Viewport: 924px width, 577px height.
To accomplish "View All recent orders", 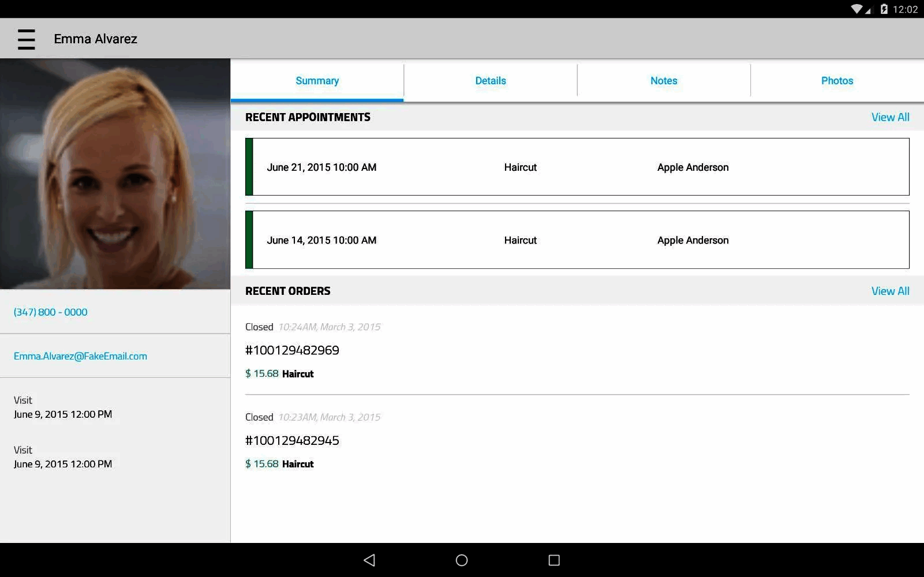I will click(889, 291).
